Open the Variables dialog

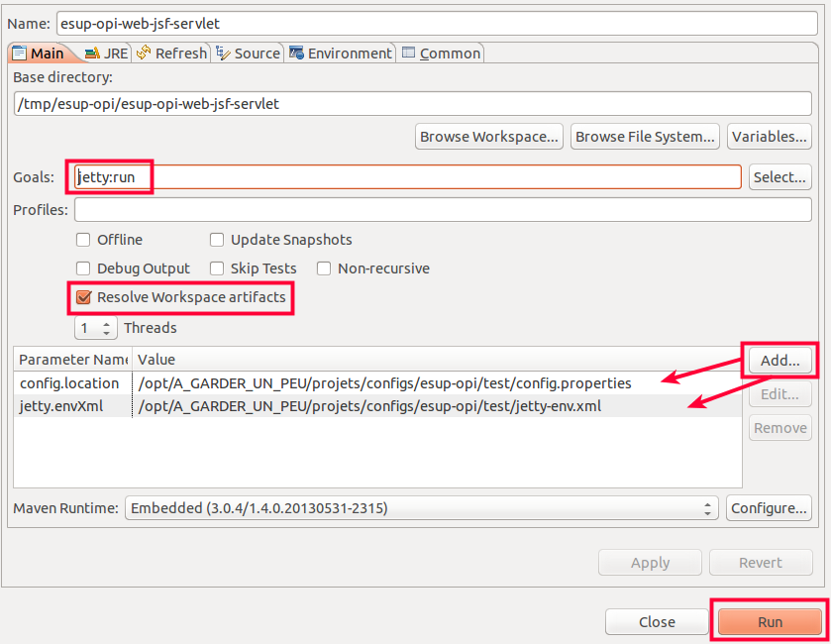coord(769,137)
